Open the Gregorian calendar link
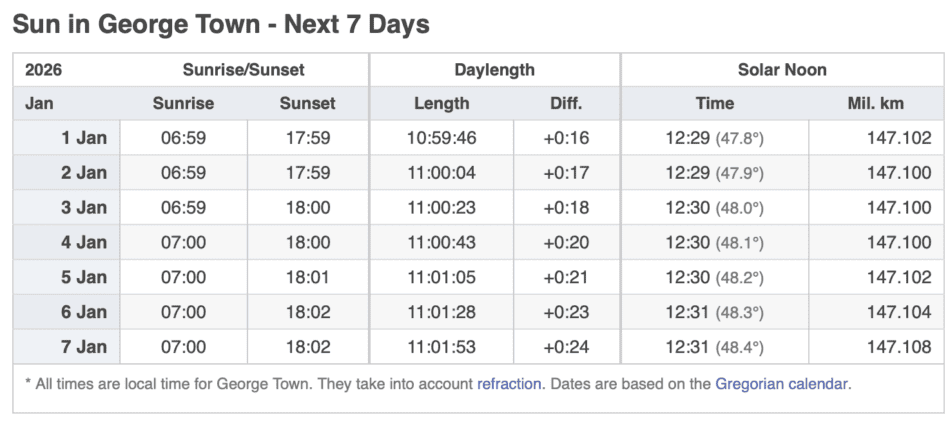The height and width of the screenshot is (422, 950). 782,383
